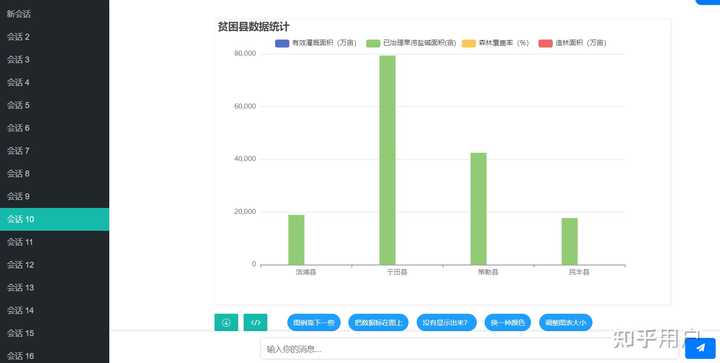
Task: Toggle red 造林面积 legend series
Action: pyautogui.click(x=572, y=43)
